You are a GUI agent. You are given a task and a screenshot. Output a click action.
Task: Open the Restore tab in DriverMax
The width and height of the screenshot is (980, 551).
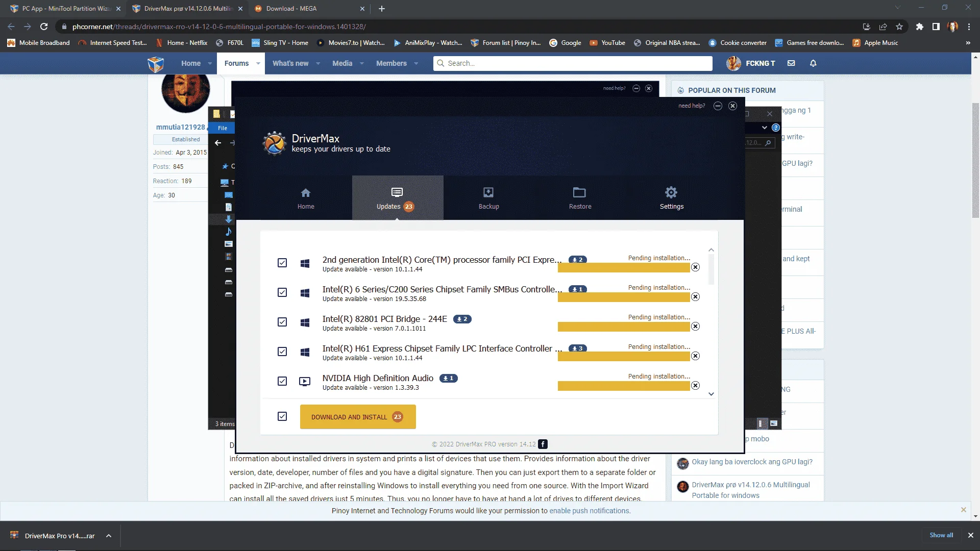[x=580, y=198]
